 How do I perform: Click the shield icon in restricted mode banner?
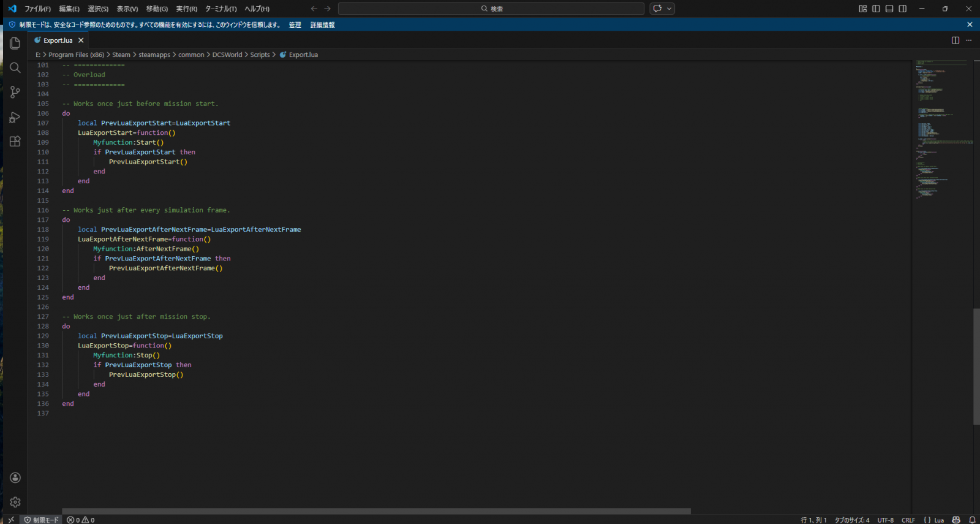pos(12,25)
